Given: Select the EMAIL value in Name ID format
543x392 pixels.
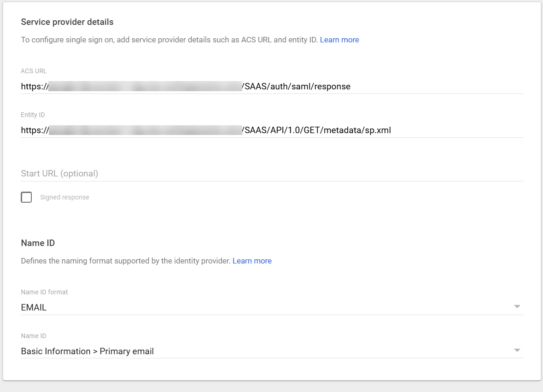Looking at the screenshot, I should 34,308.
